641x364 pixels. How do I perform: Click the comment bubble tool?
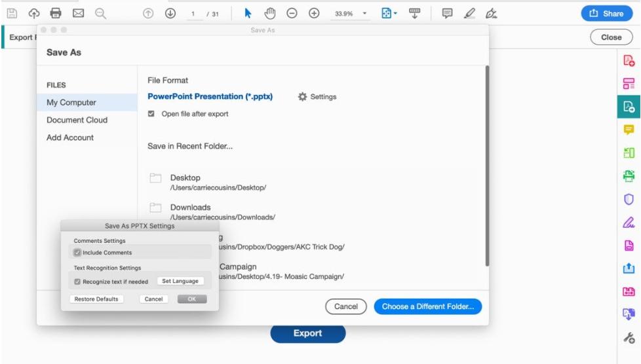(447, 14)
